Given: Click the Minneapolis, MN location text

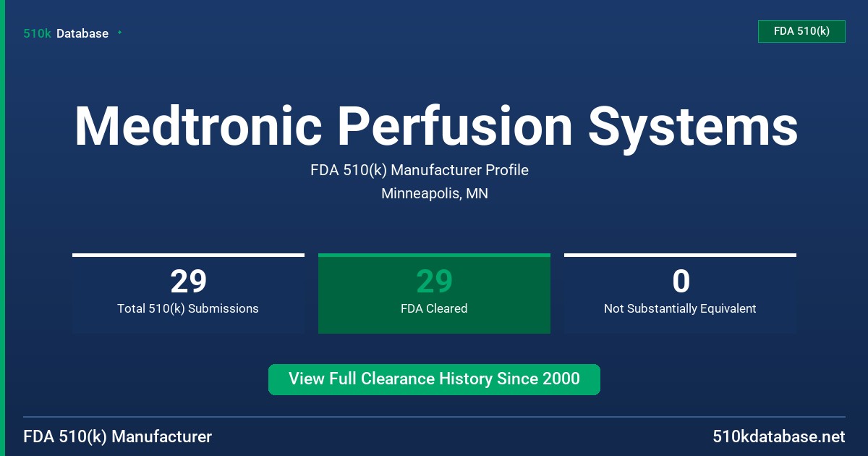Looking at the screenshot, I should (435, 194).
